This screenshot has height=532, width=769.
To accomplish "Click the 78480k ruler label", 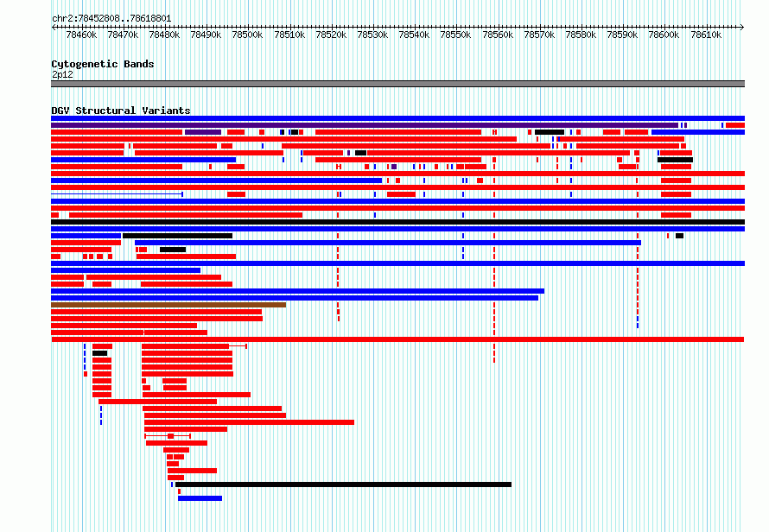I will (164, 35).
